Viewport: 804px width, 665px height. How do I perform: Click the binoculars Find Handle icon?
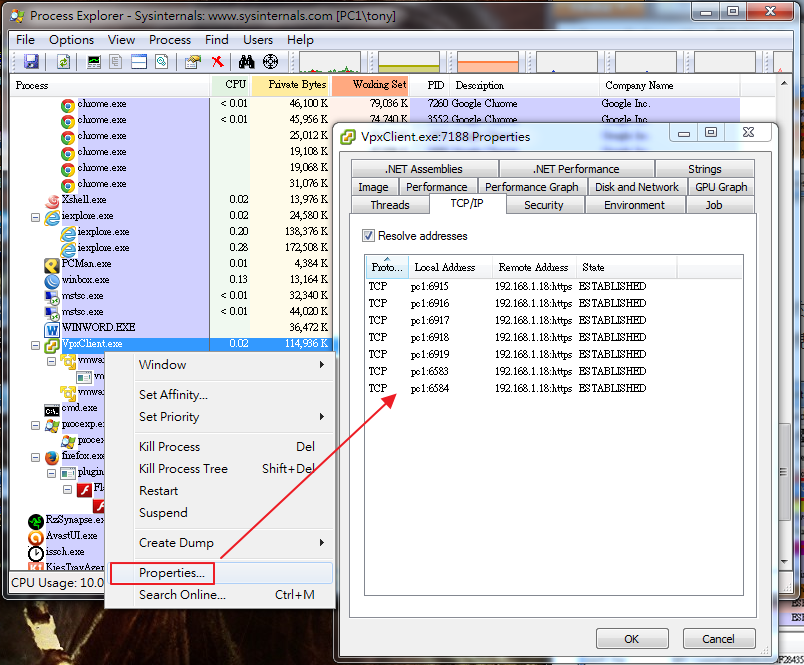(x=247, y=62)
